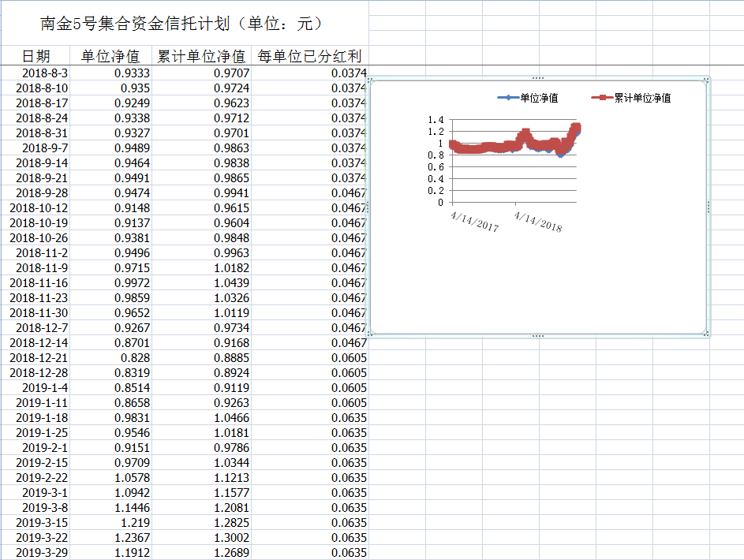The width and height of the screenshot is (744, 560).
Task: Click date cell 2019-1-4
Action: click(36, 388)
